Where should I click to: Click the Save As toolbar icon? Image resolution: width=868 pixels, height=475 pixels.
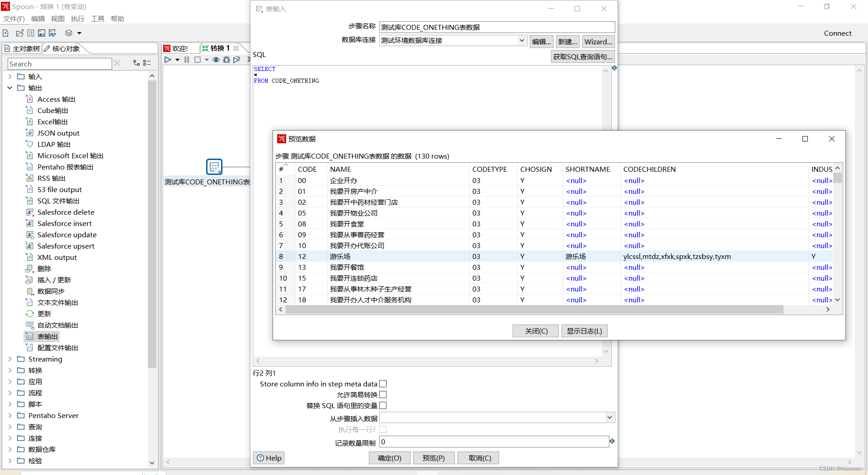52,33
